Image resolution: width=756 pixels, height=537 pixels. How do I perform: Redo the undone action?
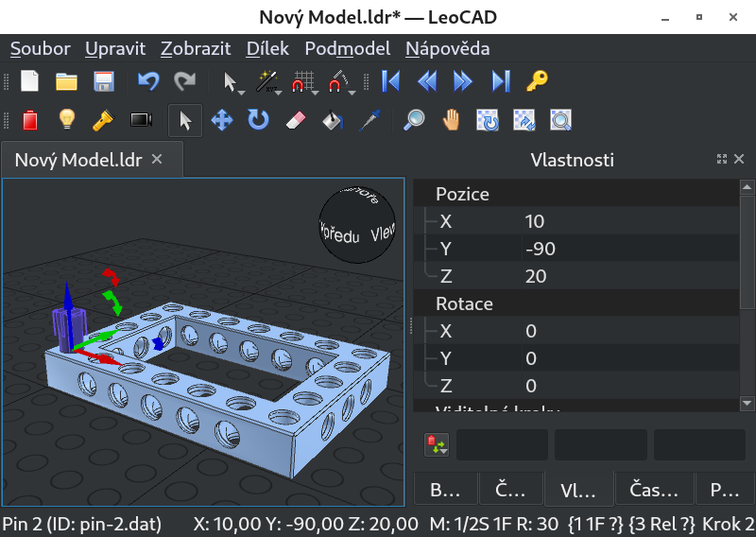pos(184,81)
